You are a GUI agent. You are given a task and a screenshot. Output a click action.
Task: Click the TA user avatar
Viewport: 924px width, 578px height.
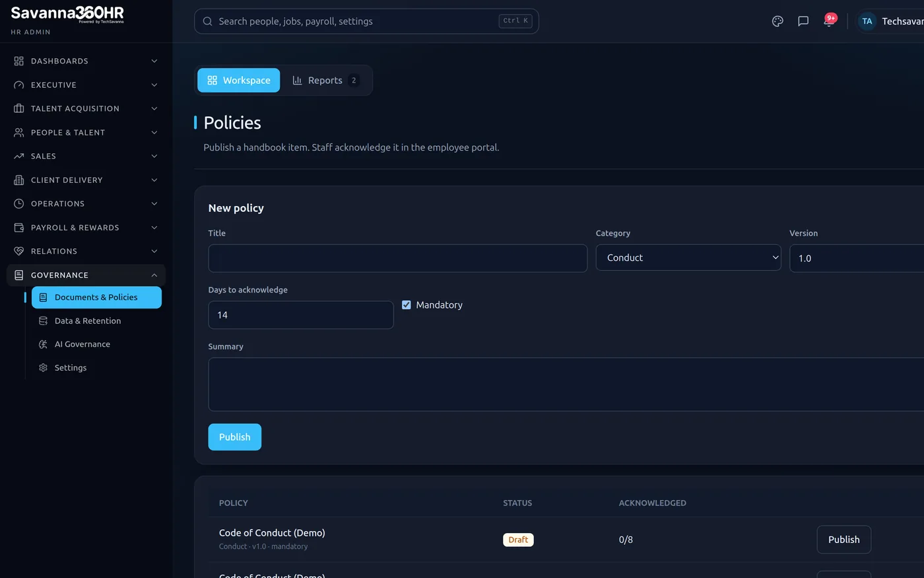tap(867, 21)
